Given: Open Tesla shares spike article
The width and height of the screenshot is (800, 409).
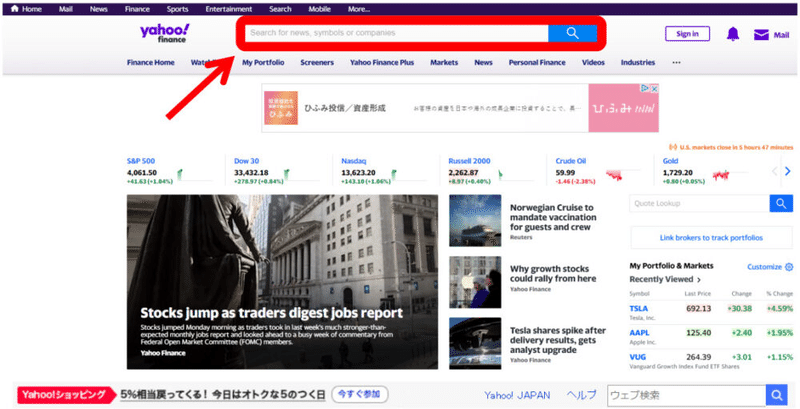Looking at the screenshot, I should (558, 340).
